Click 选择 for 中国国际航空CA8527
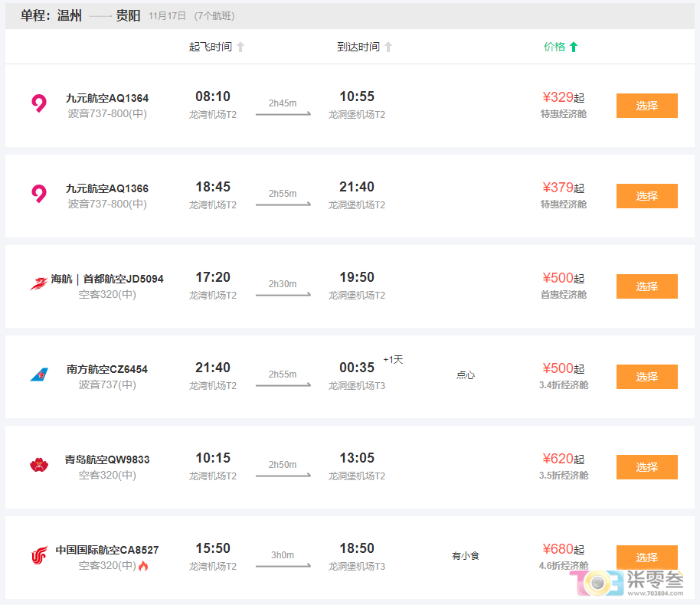 [646, 557]
